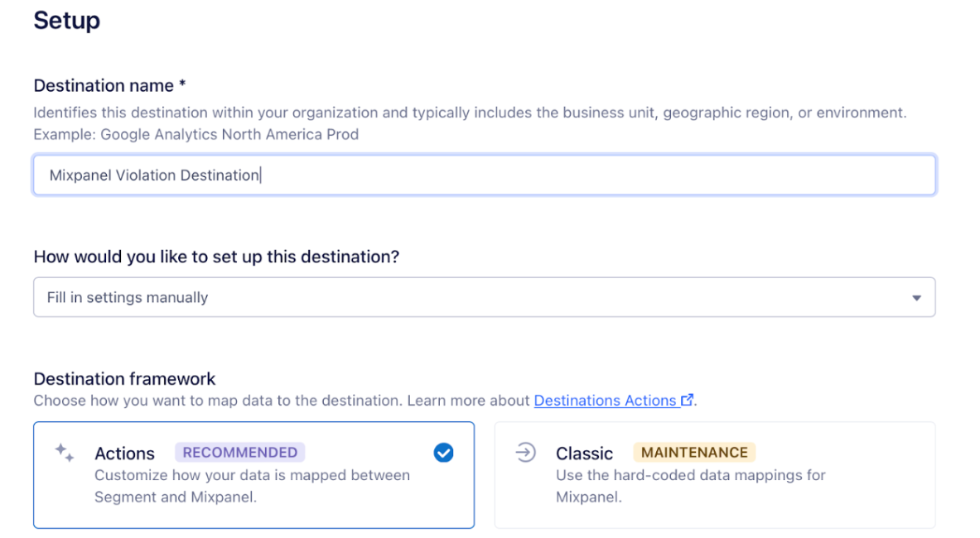The width and height of the screenshot is (980, 538).
Task: Click the Setup heading
Action: click(66, 21)
